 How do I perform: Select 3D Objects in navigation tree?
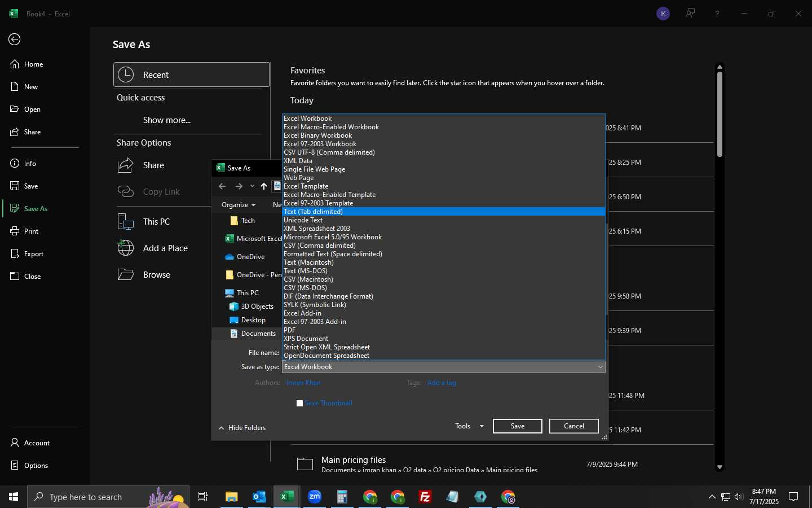(x=251, y=306)
